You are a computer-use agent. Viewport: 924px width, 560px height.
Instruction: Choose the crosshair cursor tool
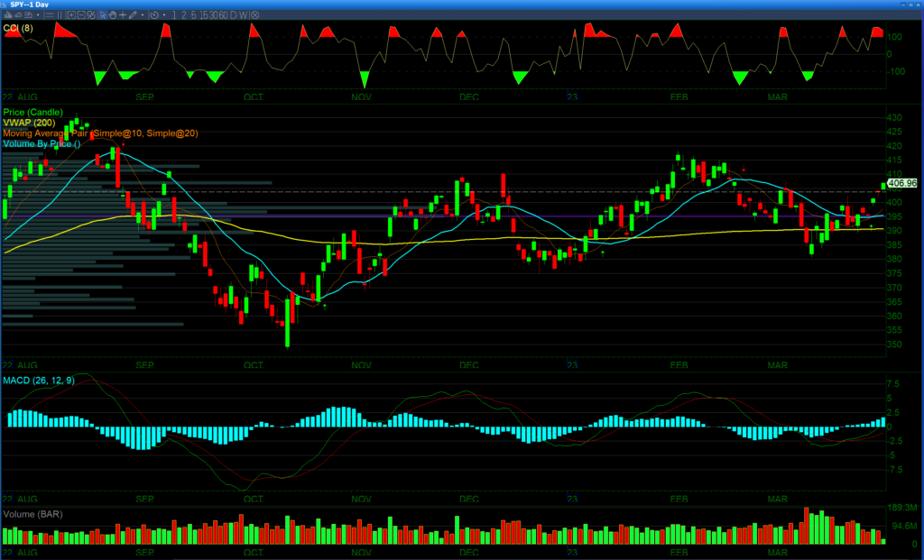tap(123, 15)
